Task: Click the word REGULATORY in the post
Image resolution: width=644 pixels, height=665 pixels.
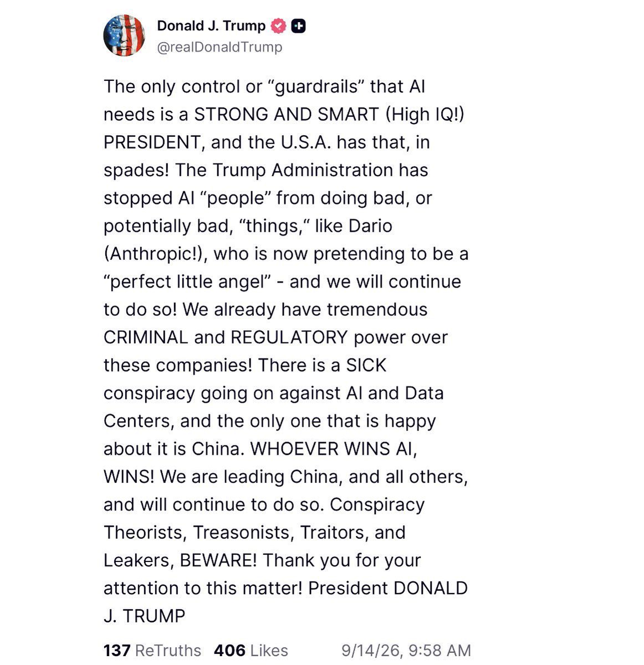Action: click(289, 337)
